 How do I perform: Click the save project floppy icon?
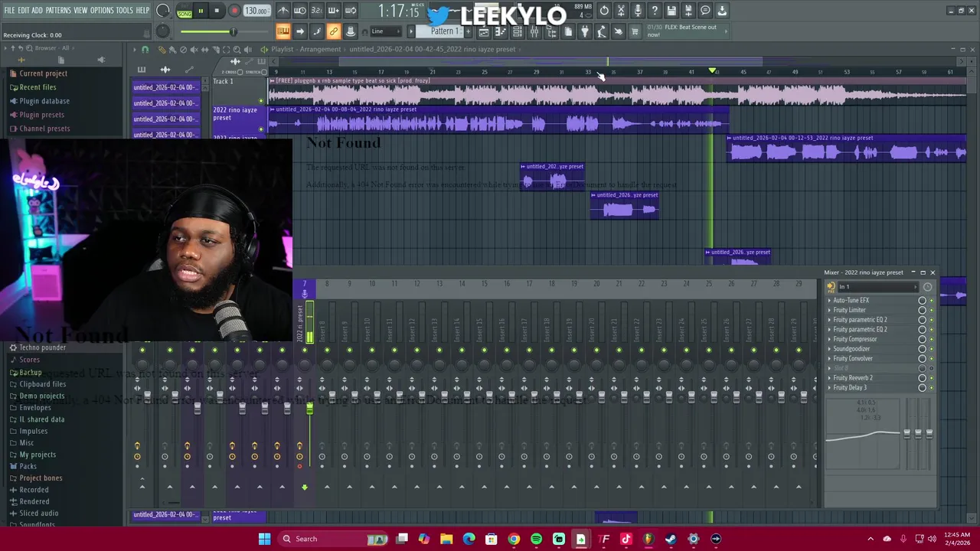coord(671,11)
